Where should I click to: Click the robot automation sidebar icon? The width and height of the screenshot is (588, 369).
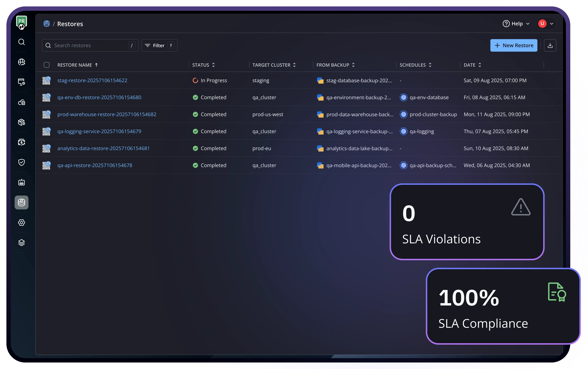[x=22, y=182]
